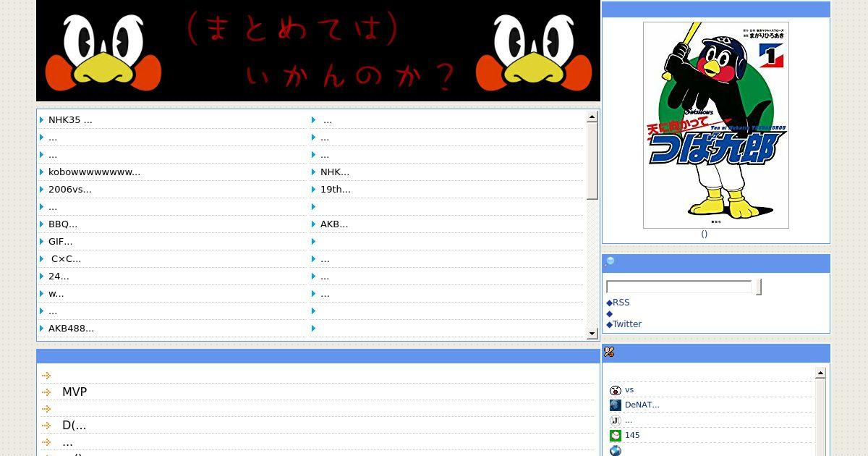Open the "2006vs..." headline

70,190
